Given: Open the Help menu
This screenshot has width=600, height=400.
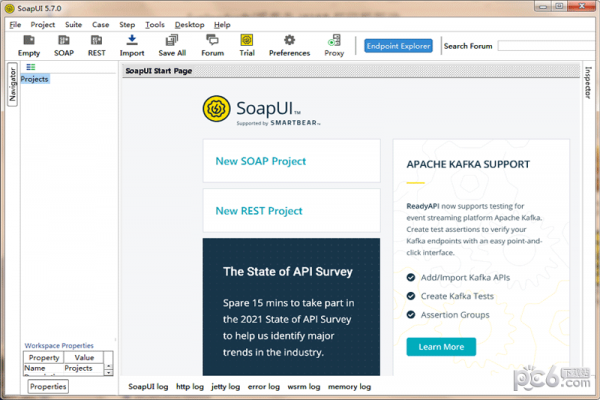Looking at the screenshot, I should 222,24.
